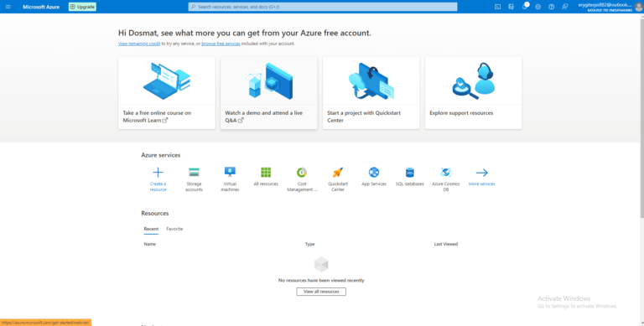Open All resources service

266,177
